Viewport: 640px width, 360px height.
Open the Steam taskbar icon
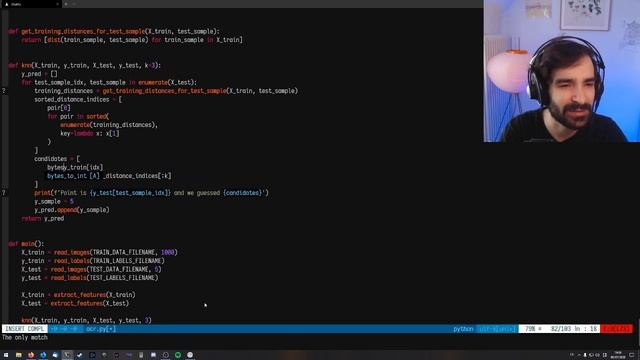[x=80, y=355]
